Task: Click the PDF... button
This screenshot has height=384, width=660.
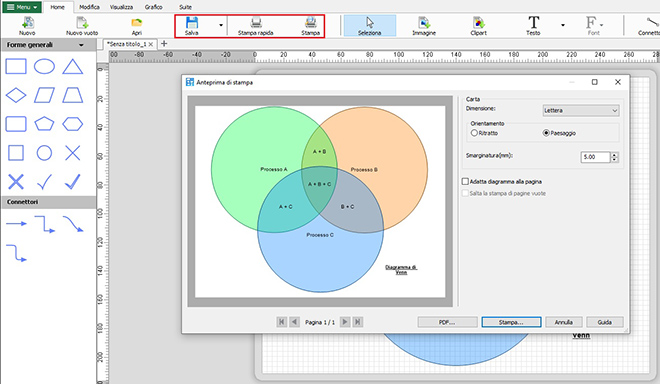Action: click(447, 322)
